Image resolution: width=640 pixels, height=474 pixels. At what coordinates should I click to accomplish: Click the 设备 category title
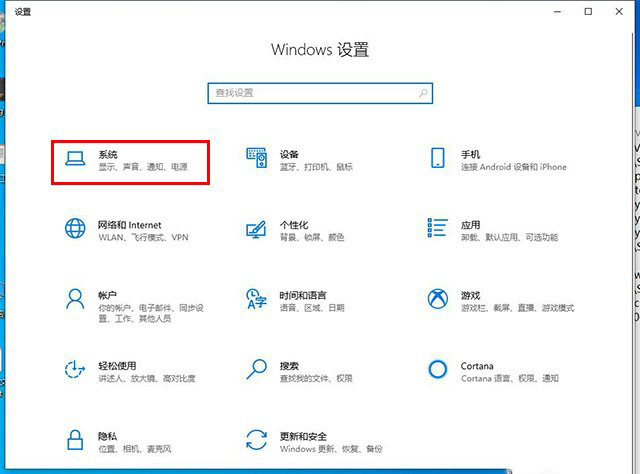289,154
